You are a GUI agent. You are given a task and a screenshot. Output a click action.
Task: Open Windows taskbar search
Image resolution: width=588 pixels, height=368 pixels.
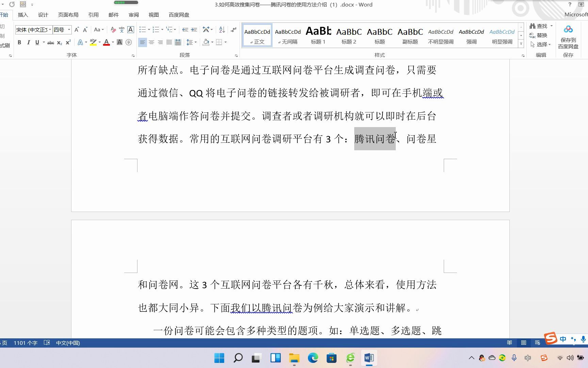click(238, 358)
